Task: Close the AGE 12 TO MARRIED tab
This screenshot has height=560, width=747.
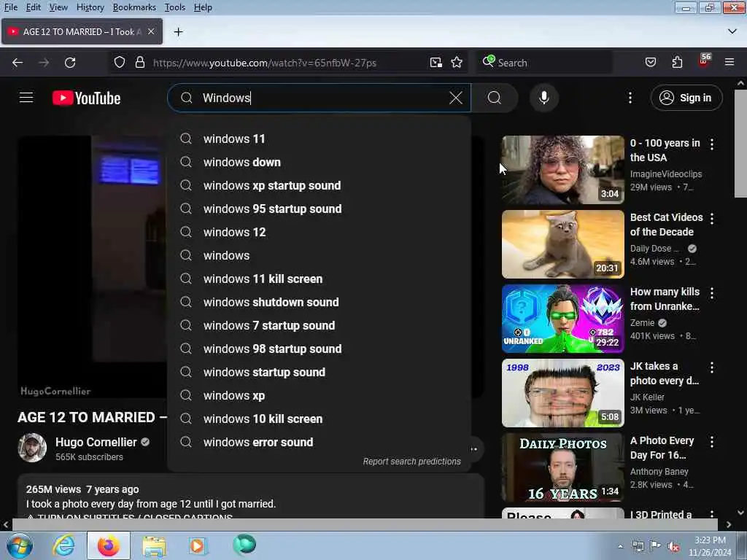Action: (151, 31)
